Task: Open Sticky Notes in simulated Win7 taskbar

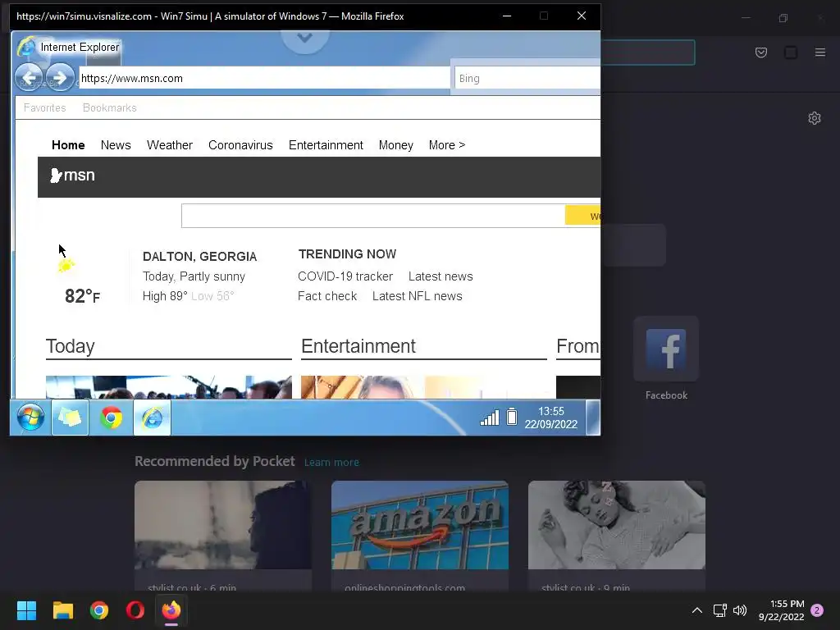Action: coord(71,418)
